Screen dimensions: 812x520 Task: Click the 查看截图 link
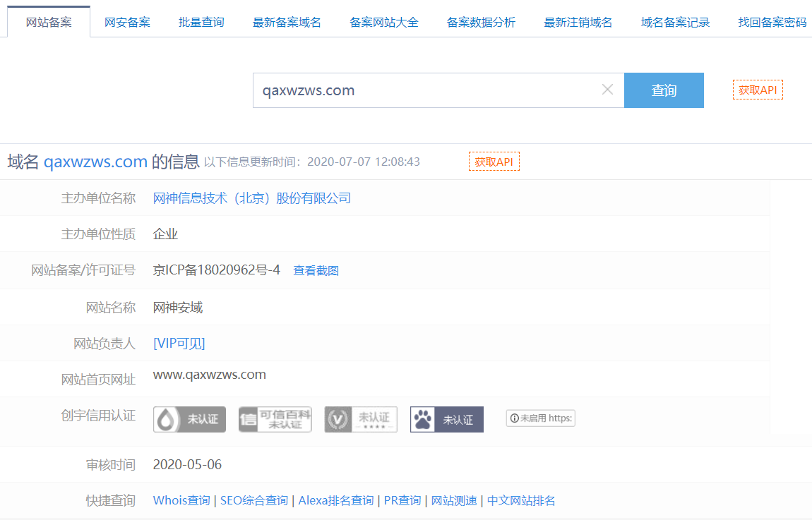coord(316,271)
